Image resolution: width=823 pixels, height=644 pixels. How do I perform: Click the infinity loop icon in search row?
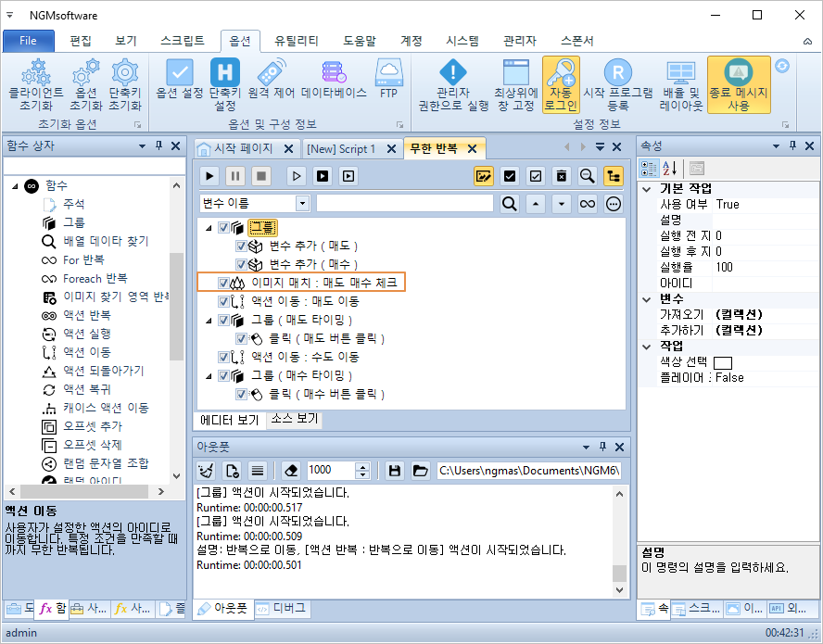(x=588, y=204)
